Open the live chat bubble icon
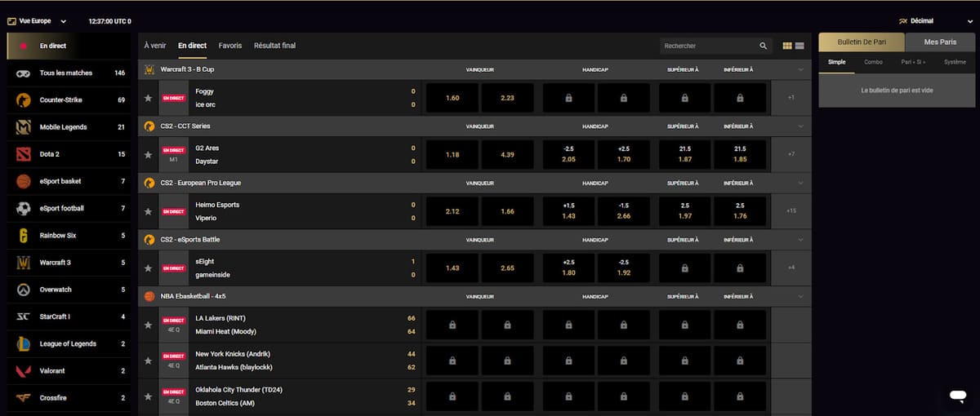This screenshot has height=416, width=980. tap(958, 395)
